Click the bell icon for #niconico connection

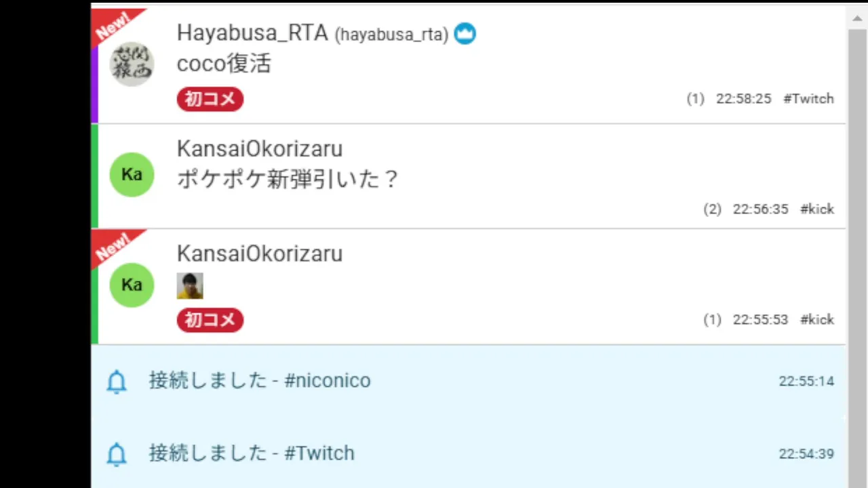point(117,382)
